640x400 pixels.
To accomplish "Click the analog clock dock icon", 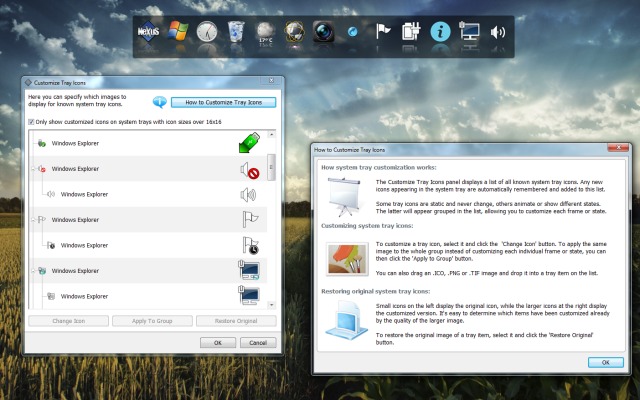I will tap(207, 32).
